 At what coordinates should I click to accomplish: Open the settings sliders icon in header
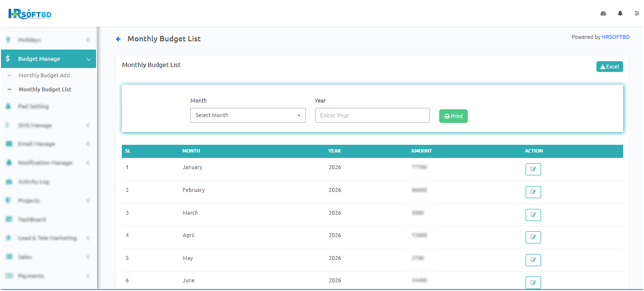pos(637,14)
